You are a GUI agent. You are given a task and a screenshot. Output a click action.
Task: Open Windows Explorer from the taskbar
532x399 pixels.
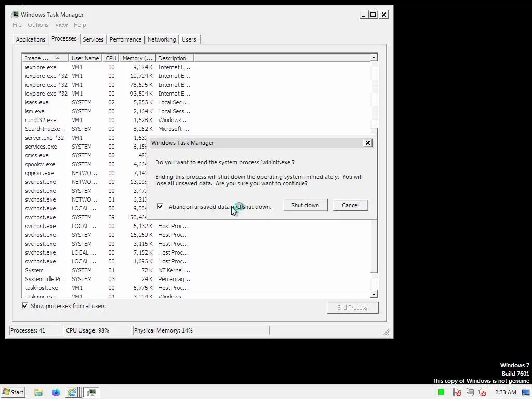[38, 392]
